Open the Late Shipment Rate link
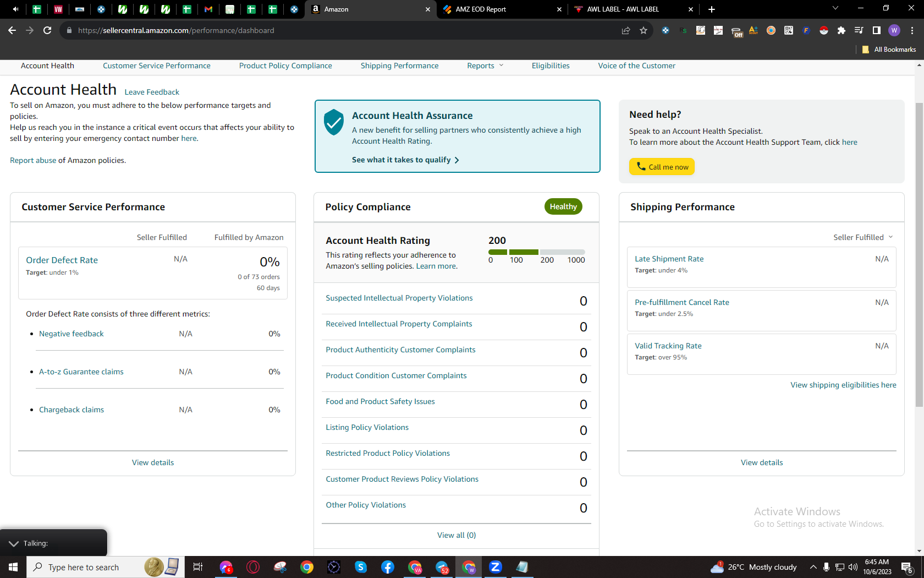This screenshot has width=924, height=578. 669,259
